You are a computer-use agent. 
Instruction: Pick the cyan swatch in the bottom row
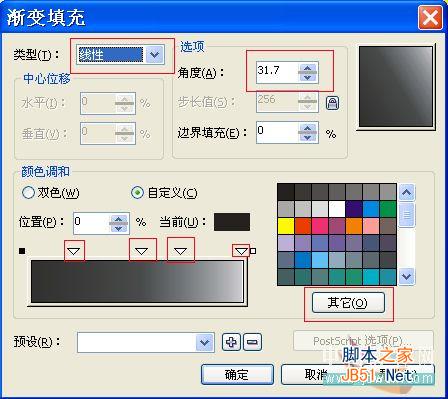371,277
